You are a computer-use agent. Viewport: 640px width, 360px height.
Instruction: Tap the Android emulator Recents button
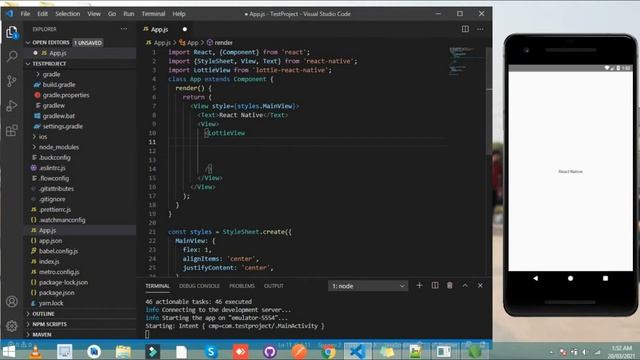click(x=605, y=278)
